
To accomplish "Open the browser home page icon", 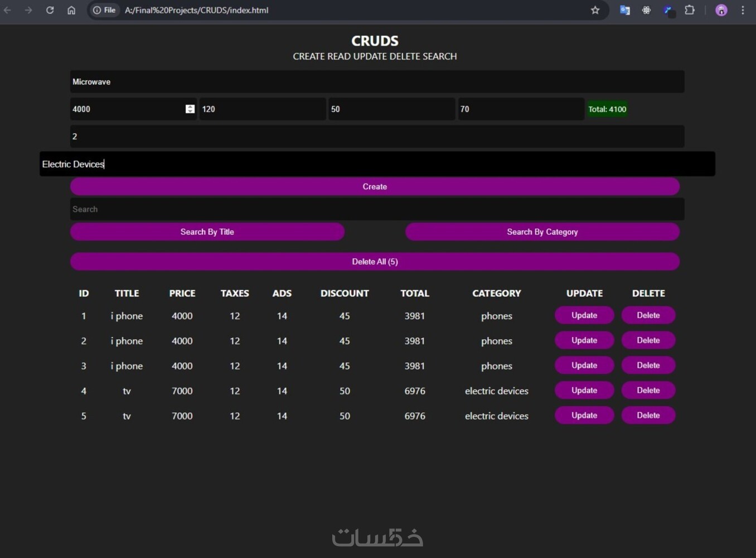I will 71,10.
